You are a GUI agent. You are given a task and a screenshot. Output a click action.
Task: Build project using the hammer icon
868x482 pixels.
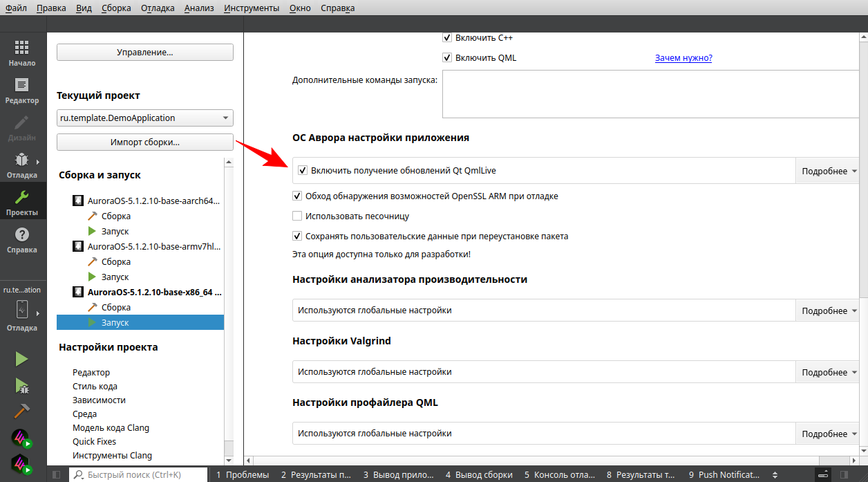22,411
